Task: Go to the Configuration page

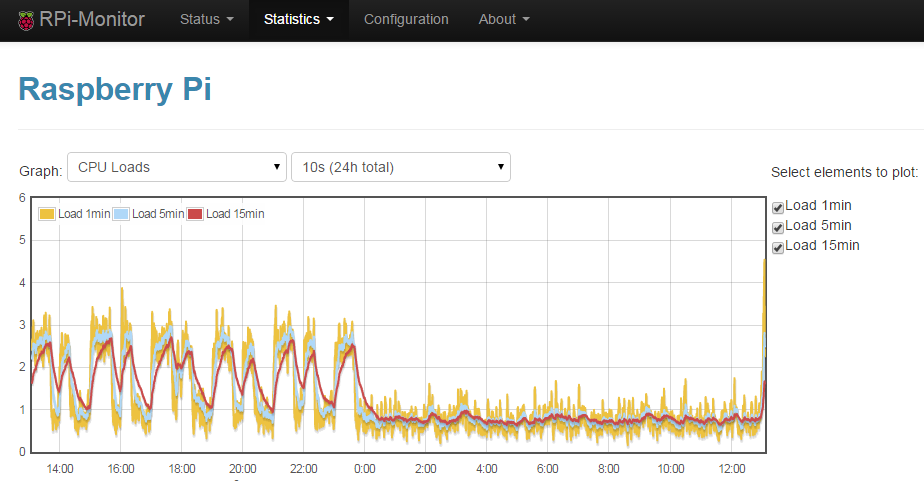Action: pos(406,19)
